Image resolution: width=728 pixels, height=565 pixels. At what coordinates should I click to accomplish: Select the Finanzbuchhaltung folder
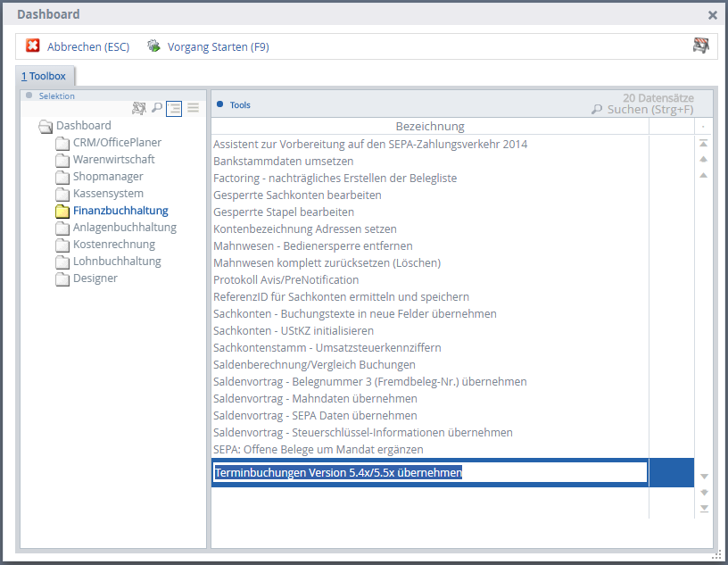coord(120,211)
